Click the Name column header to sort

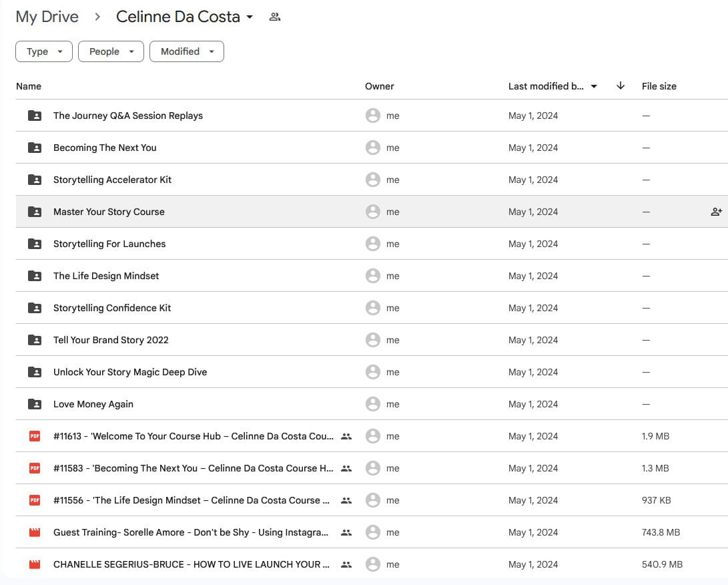(29, 86)
